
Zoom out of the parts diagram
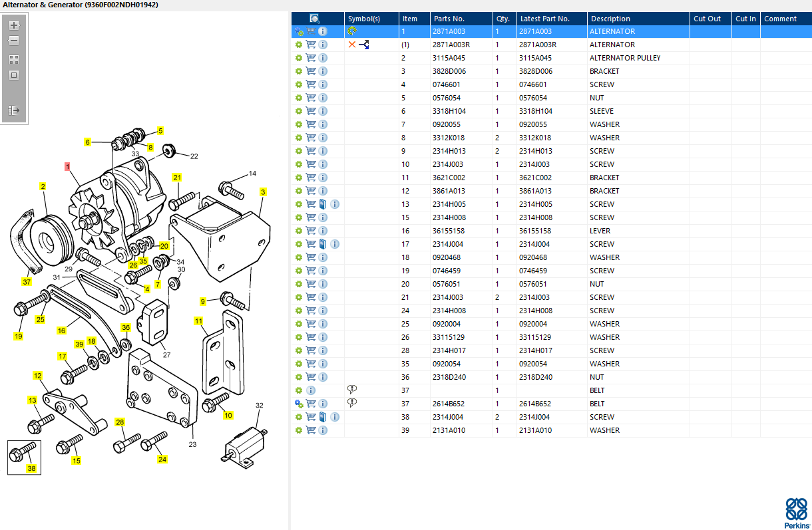point(14,41)
